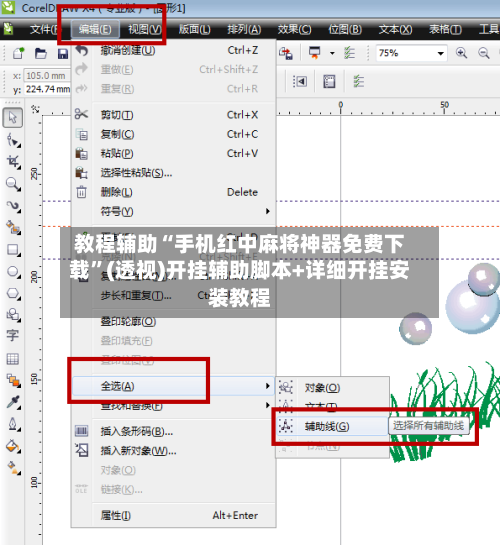Select the Fill bucket tool in toolbox
Image resolution: width=500 pixels, height=545 pixels.
tap(13, 446)
